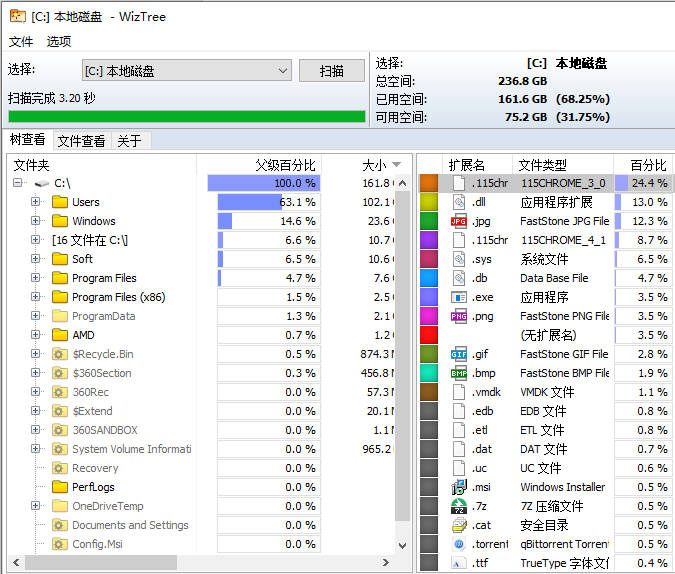Viewport: 675px width, 574px height.
Task: Click the .dll file icon
Action: pyautogui.click(x=459, y=202)
